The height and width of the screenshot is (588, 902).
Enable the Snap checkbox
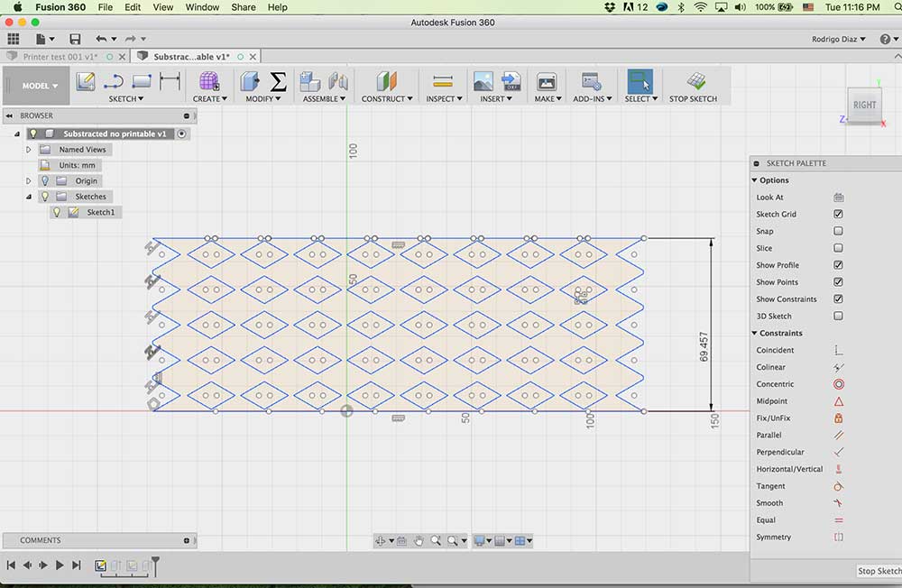coord(838,231)
